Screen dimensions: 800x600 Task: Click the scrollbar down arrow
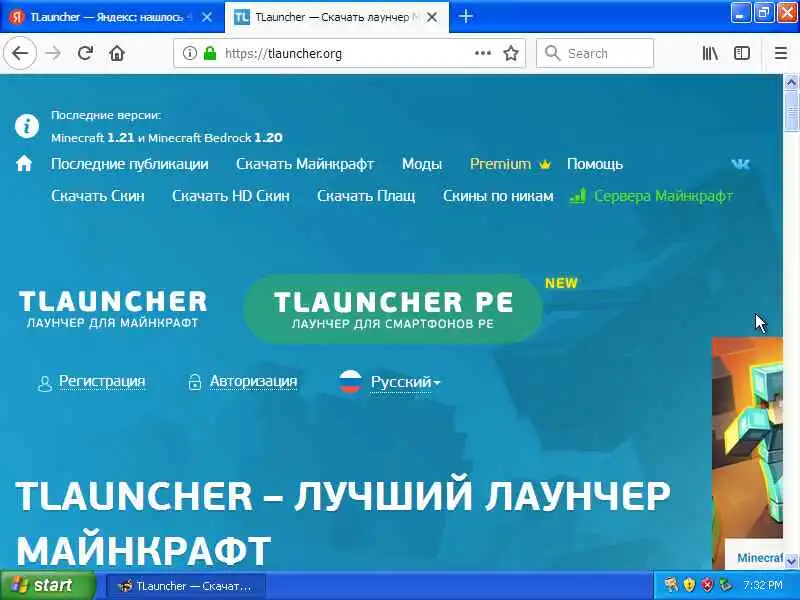coord(791,561)
